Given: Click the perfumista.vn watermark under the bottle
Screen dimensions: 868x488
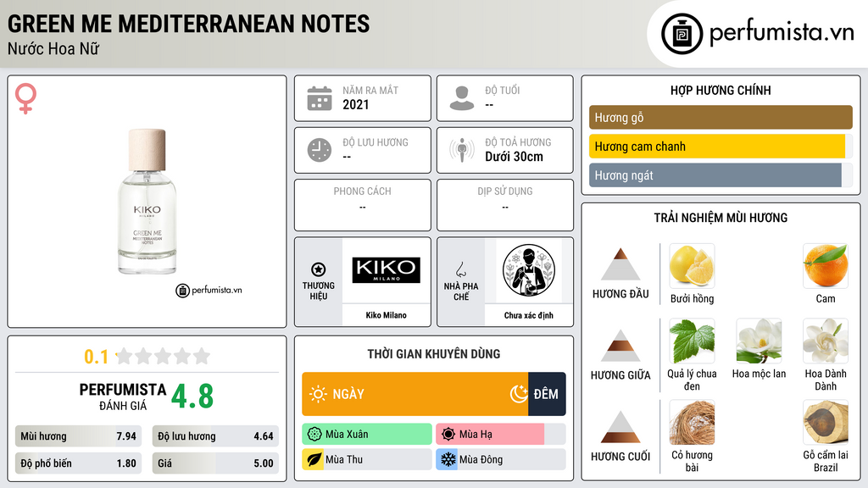Looking at the screenshot, I should pos(209,290).
